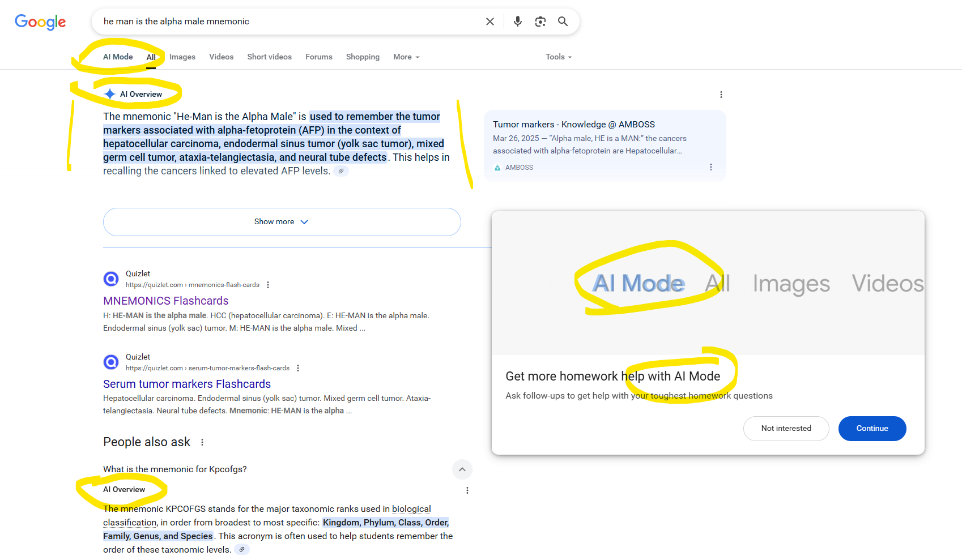Click quizlet.com mnemonics-flash-cards URL
Screen dimensions: 962x560
point(193,285)
